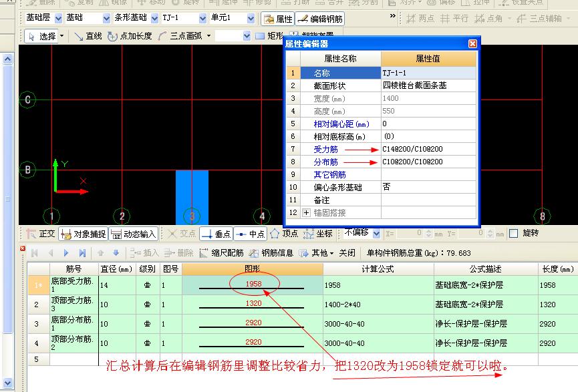Open 缩尺配筋 scaled reinforcement tool
The height and width of the screenshot is (392, 578).
[221, 252]
